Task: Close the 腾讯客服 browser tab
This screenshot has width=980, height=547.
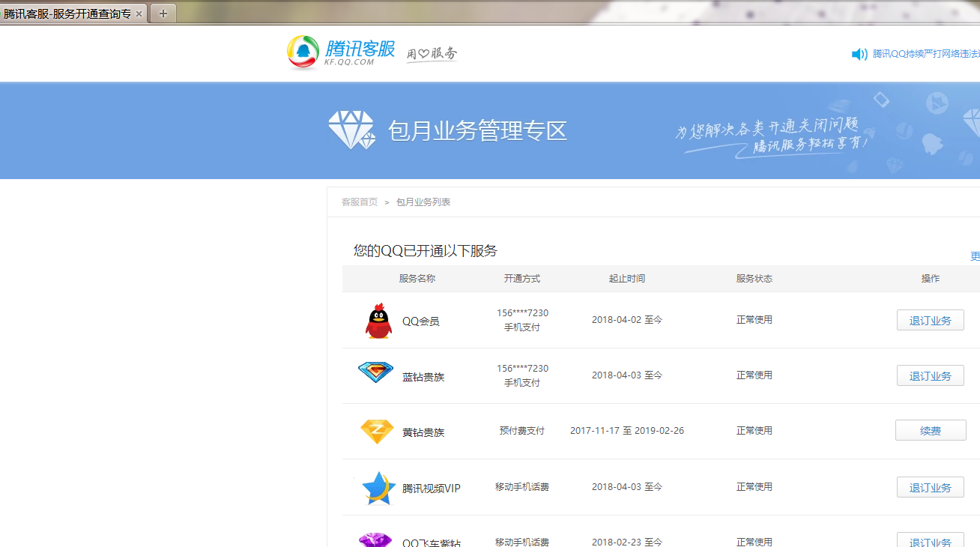Action: [139, 13]
